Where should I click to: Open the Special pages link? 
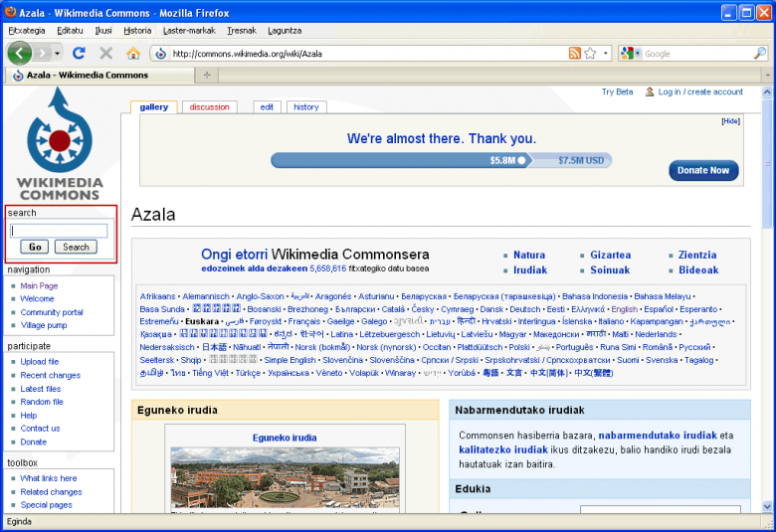46,505
